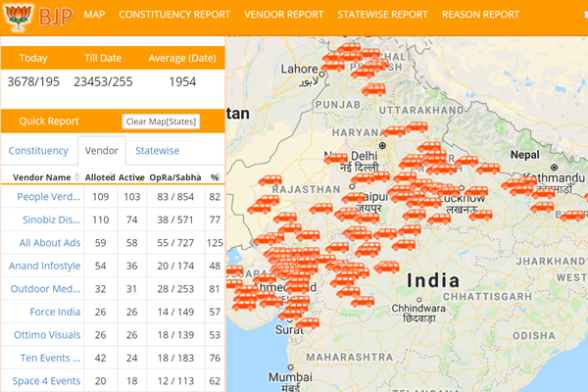This screenshot has height=392, width=588.
Task: Click the van marker left of Delhi label
Action: [335, 159]
